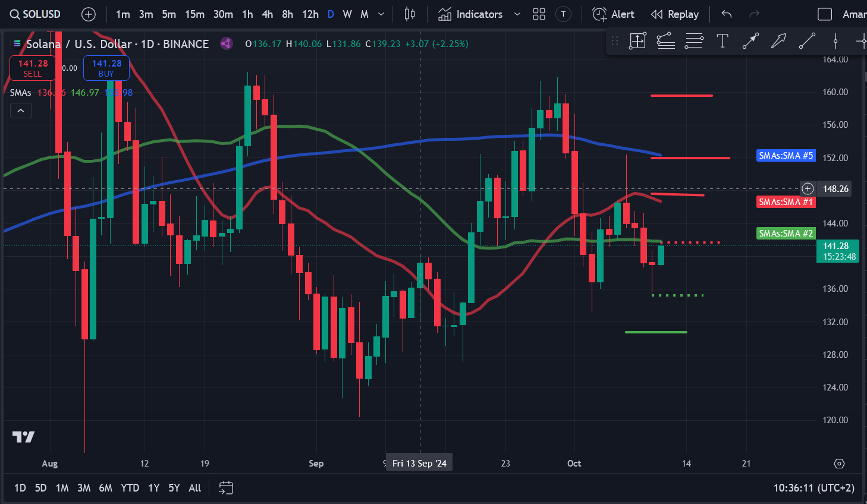Screen dimensions: 867x504
Task: Open the candlestick chart type menu
Action: point(410,14)
